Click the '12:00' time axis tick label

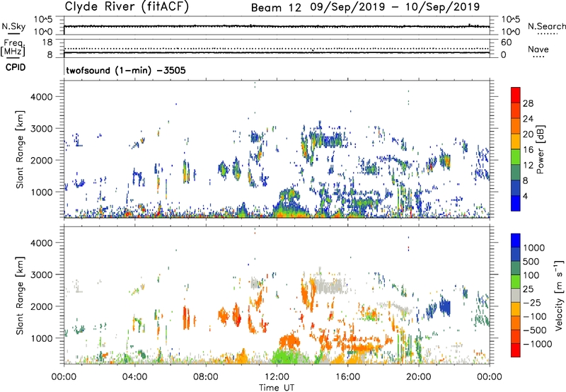277,377
